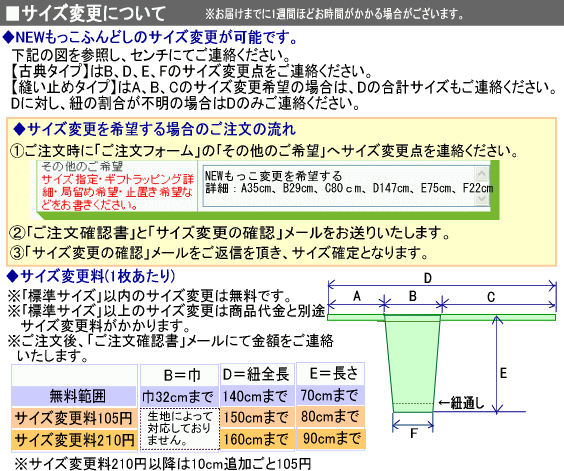Click the cell 160cmまで
This screenshot has height=471, width=564.
(256, 439)
